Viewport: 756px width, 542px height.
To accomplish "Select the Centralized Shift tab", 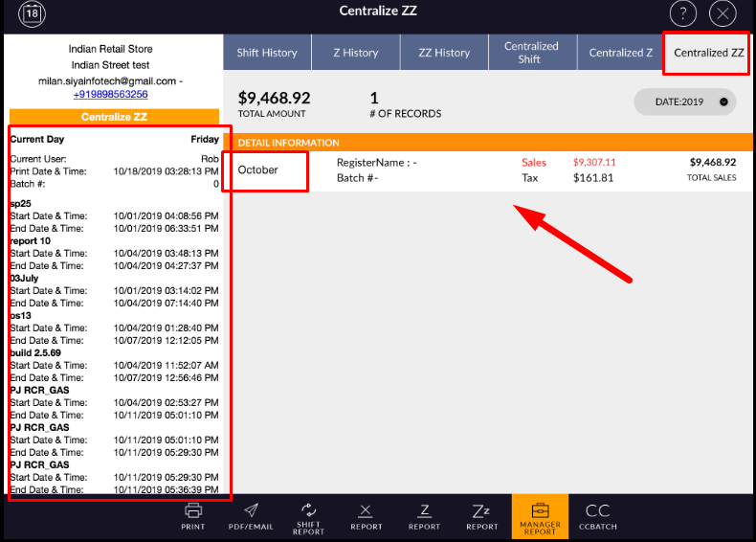I will coord(531,53).
